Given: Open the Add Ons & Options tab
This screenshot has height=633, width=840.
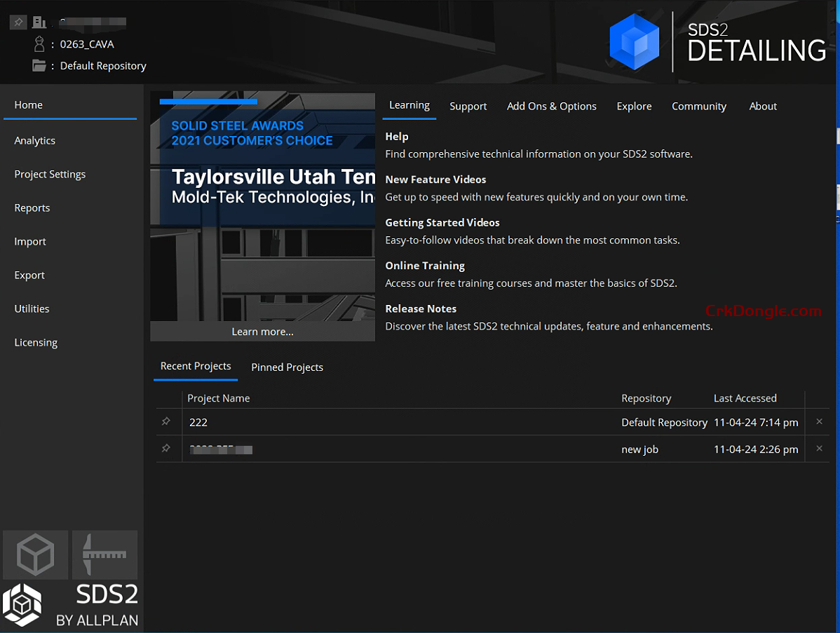Looking at the screenshot, I should coord(551,106).
